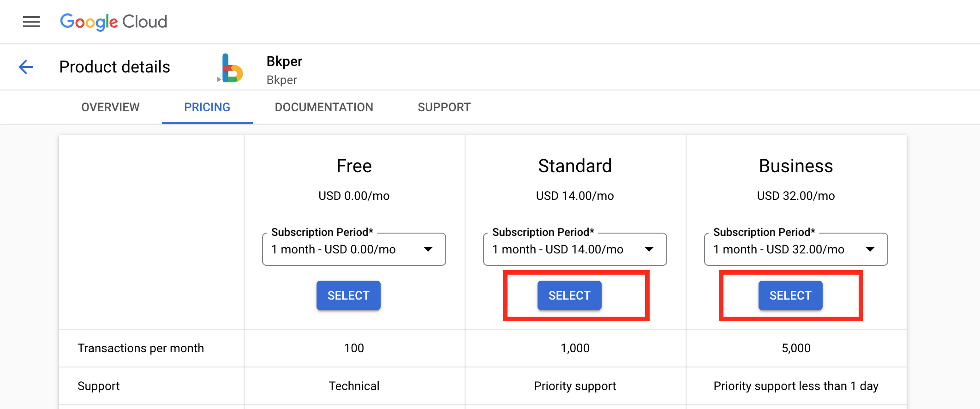Screen dimensions: 980x409
Task: Open Business plan subscription period dropdown
Action: [x=796, y=249]
